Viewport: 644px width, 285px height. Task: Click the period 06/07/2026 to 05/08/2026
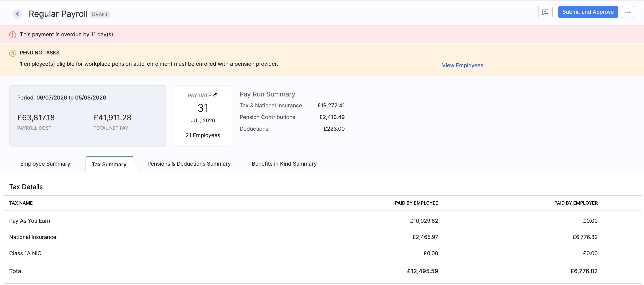pos(71,97)
